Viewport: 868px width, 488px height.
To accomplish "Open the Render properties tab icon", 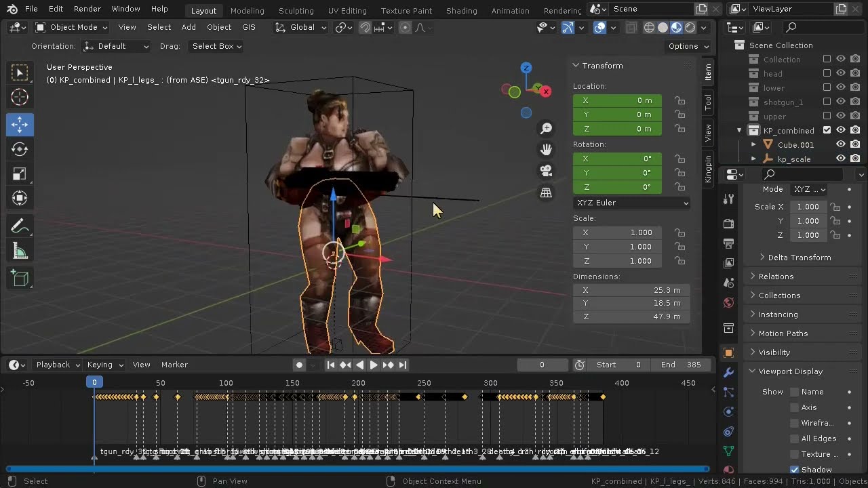I will [x=729, y=224].
